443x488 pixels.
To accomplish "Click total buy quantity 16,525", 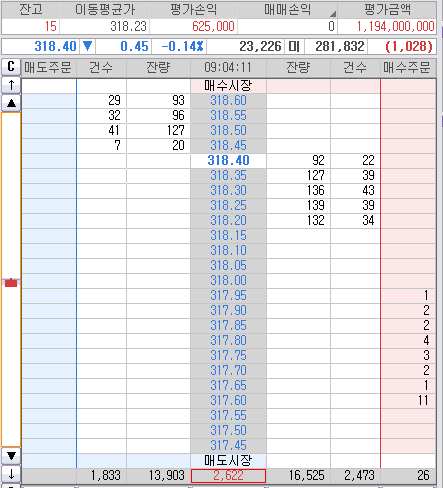I will pyautogui.click(x=299, y=476).
